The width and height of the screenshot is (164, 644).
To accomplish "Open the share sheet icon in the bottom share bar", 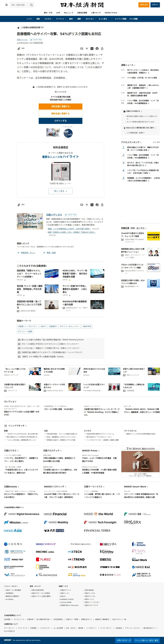I will click(102, 205).
